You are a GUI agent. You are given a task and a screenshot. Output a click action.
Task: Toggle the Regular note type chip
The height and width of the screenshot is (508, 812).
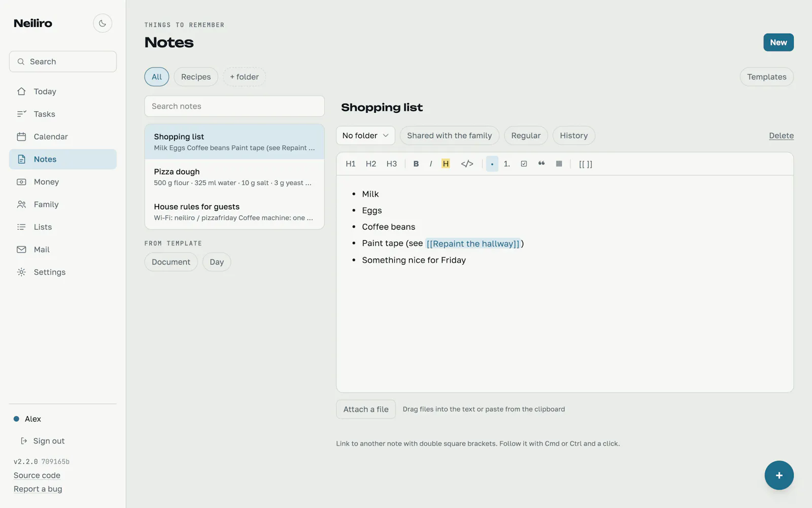coord(526,136)
